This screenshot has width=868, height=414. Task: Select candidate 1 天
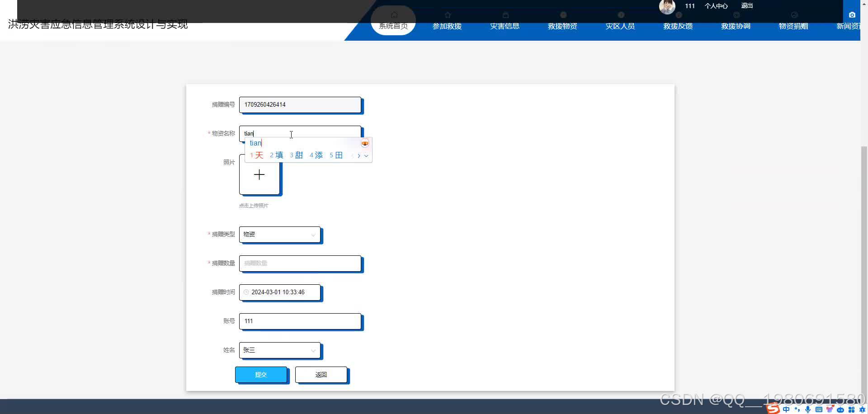256,155
